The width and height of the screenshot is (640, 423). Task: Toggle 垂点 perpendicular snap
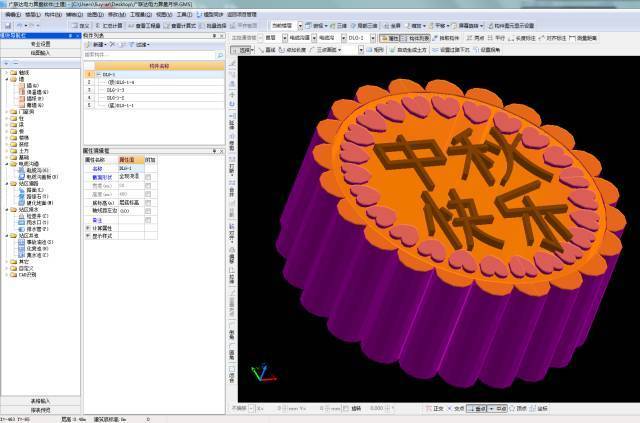[x=477, y=408]
